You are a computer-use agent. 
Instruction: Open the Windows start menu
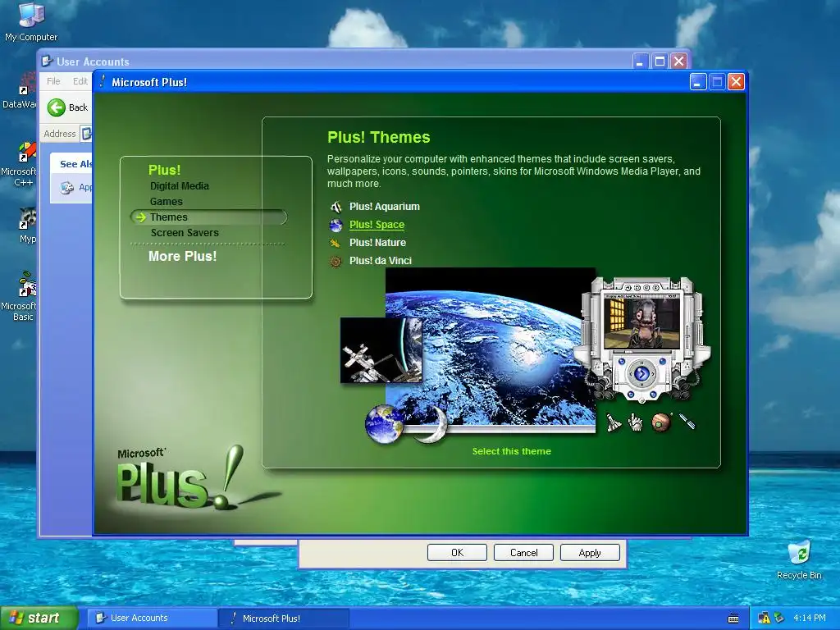coord(39,619)
